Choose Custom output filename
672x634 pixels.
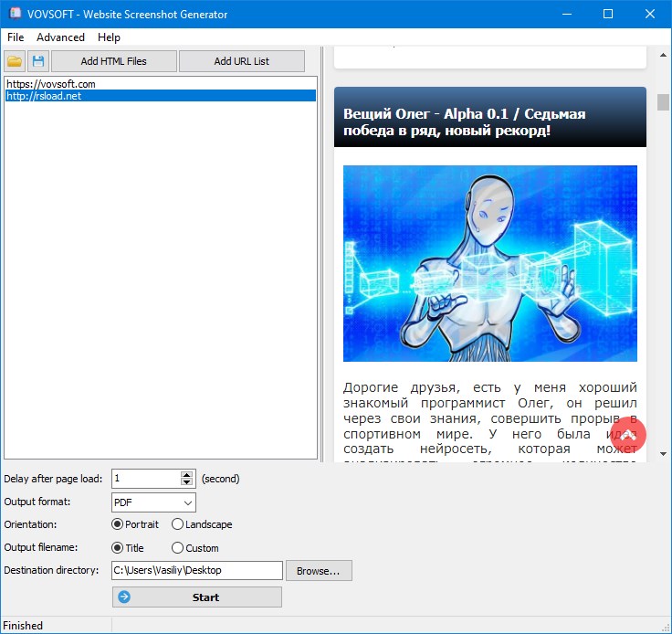tap(195, 548)
